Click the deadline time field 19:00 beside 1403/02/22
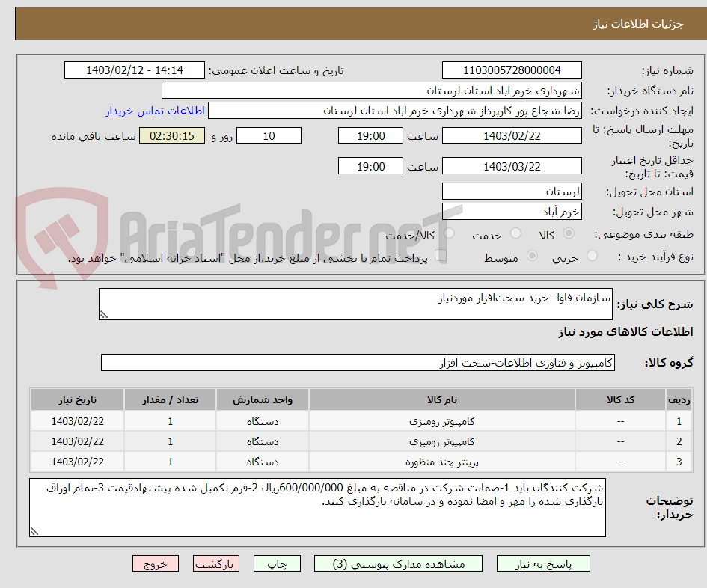Image resolution: width=707 pixels, height=588 pixels. coord(370,135)
